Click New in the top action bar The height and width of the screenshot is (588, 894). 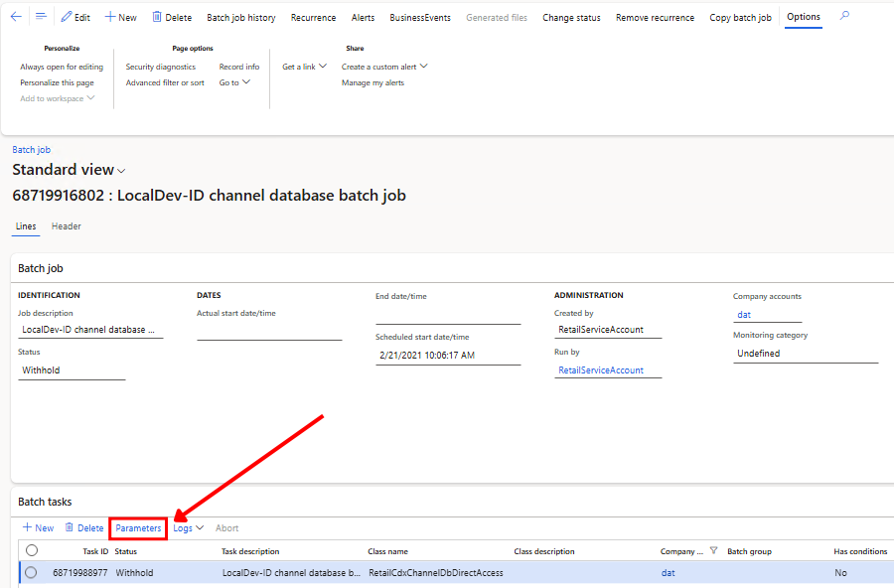(x=121, y=17)
